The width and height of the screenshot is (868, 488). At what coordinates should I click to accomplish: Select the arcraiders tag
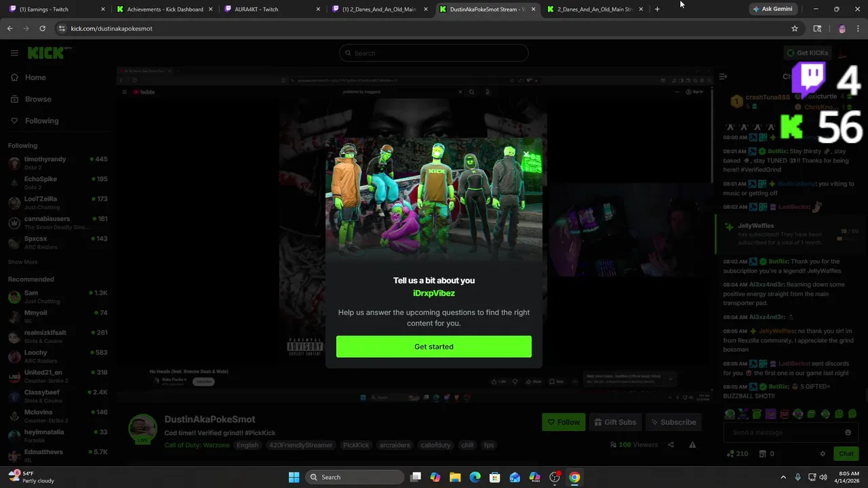tap(395, 445)
